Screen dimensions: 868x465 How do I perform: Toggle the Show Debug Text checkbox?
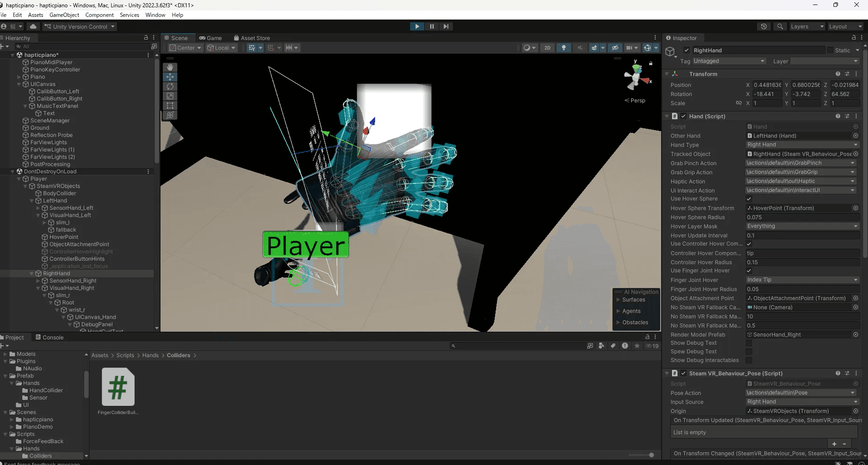(748, 343)
